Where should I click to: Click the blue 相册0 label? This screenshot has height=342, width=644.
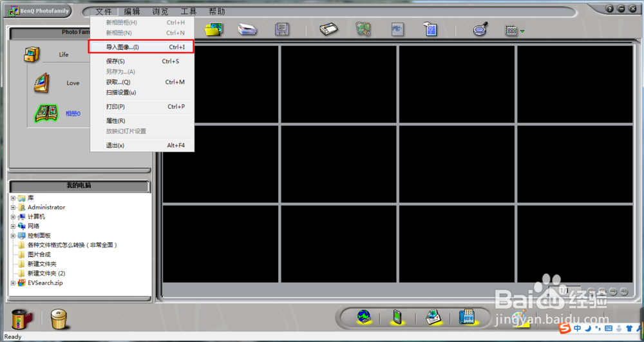(73, 114)
